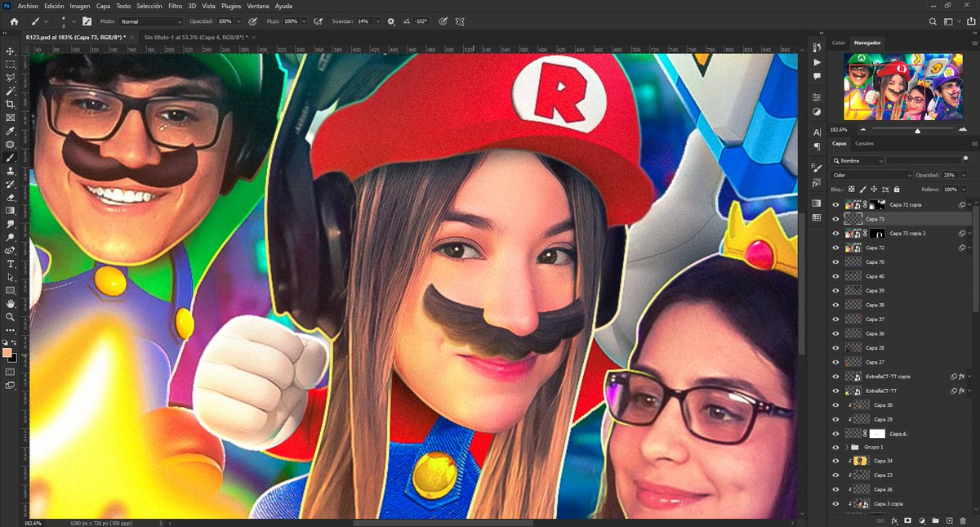This screenshot has height=527, width=980.
Task: Click the search icon at top right
Action: 933,21
